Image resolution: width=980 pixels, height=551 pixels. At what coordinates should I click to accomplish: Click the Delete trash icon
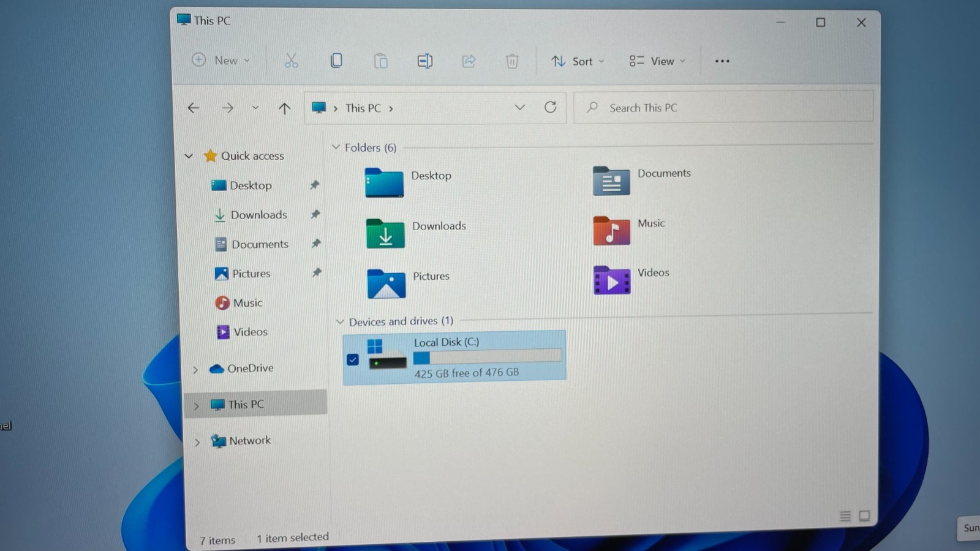(512, 61)
